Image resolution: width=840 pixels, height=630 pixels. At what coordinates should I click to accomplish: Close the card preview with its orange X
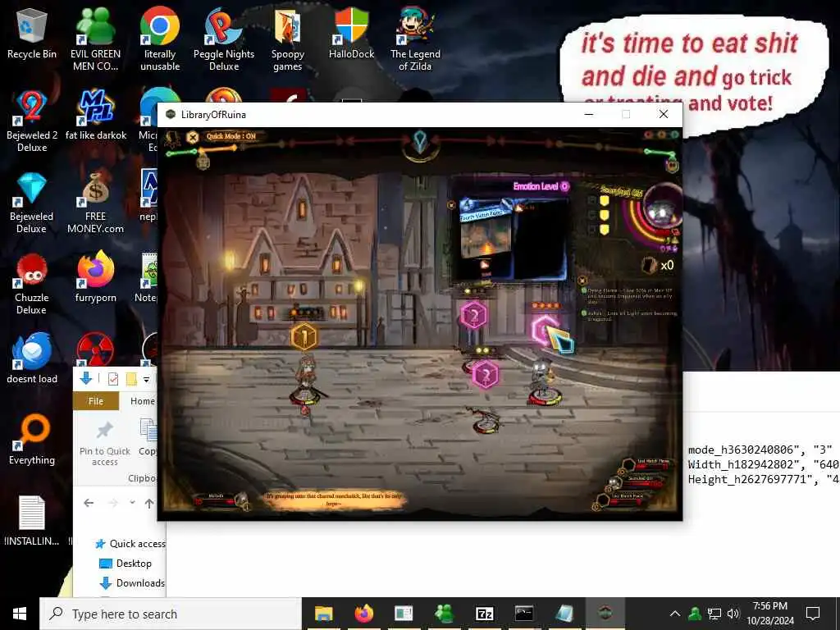[452, 204]
